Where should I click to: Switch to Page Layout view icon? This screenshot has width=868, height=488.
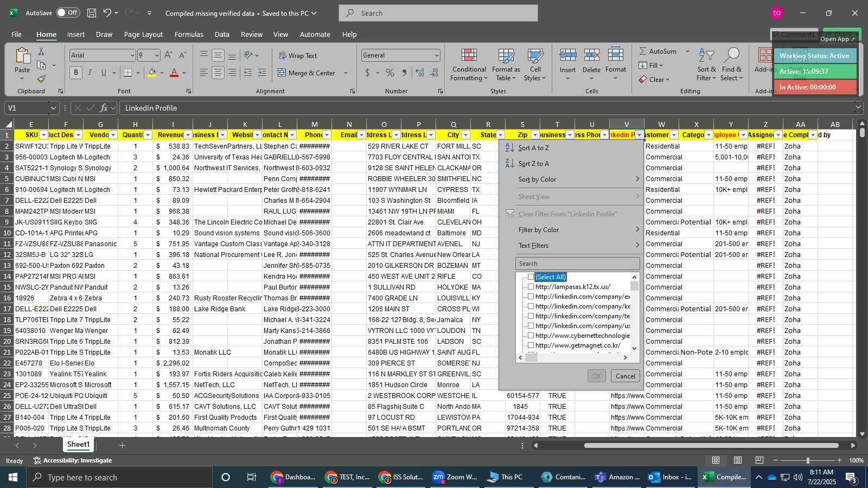[738, 460]
